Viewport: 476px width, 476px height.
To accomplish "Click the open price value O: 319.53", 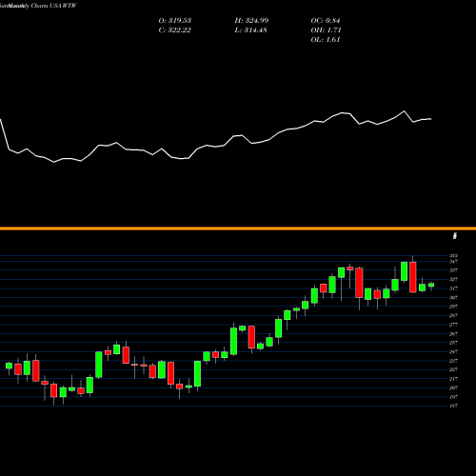I will 175,21.
